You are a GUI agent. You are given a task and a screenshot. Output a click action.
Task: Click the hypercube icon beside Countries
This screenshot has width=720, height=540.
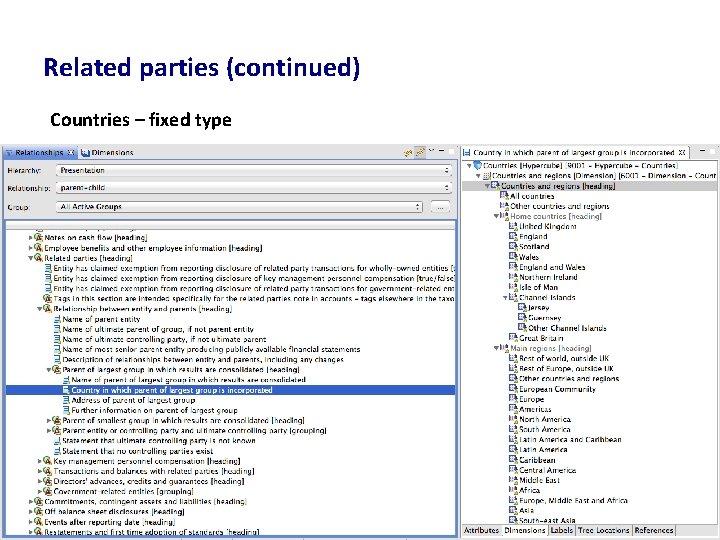pos(478,165)
